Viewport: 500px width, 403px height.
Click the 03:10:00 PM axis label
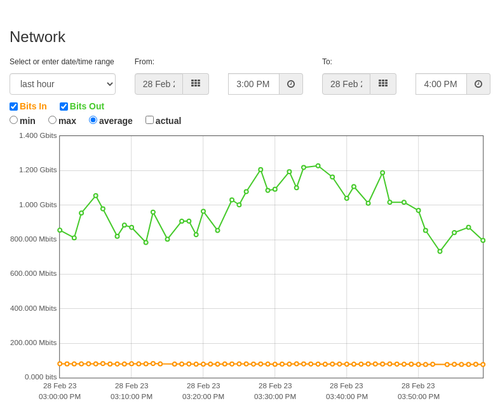131,397
